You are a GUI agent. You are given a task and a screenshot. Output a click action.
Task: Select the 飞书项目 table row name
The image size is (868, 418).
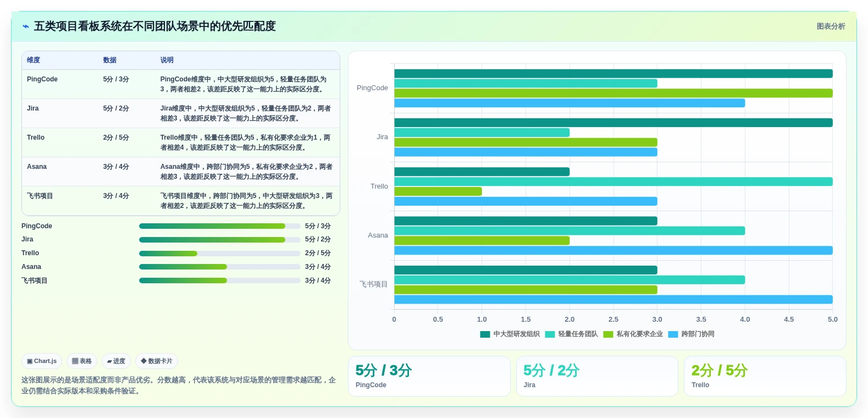click(x=40, y=196)
